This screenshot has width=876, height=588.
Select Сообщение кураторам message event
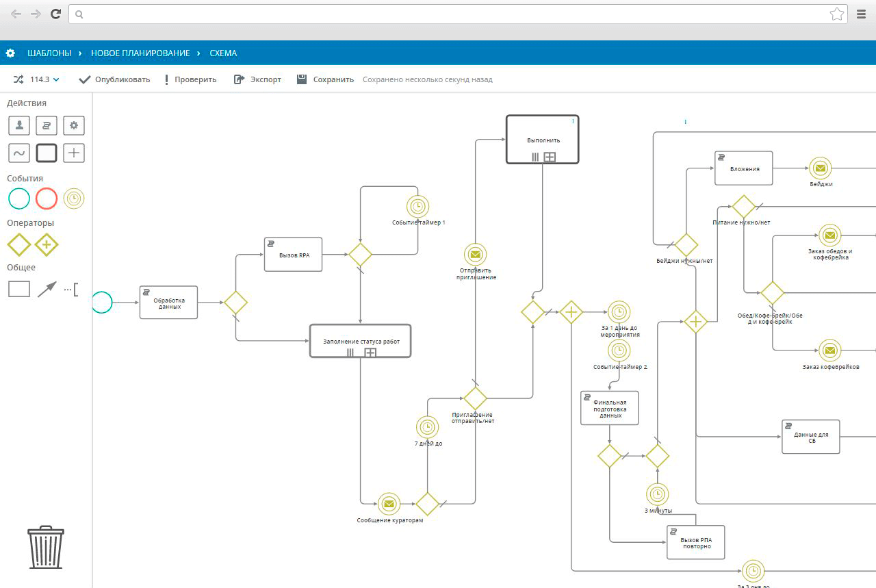point(389,504)
